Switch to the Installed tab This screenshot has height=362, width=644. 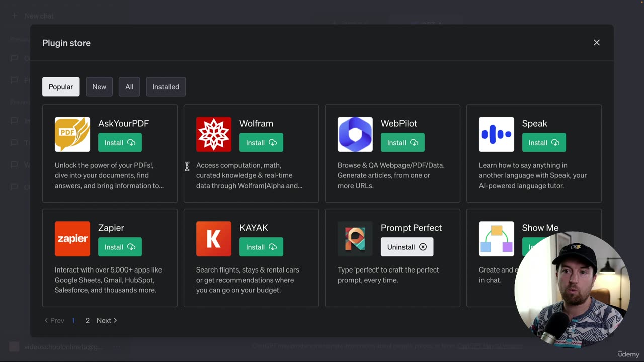pos(166,87)
